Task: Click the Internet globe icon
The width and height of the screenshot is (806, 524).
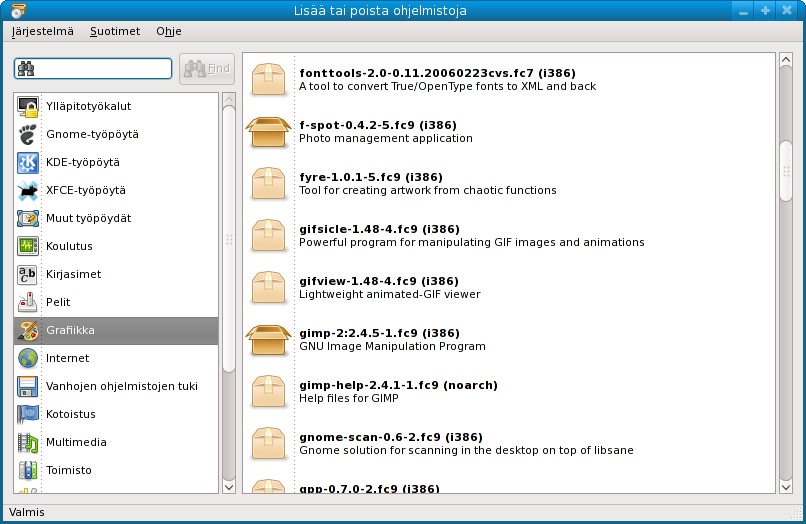Action: (x=28, y=358)
